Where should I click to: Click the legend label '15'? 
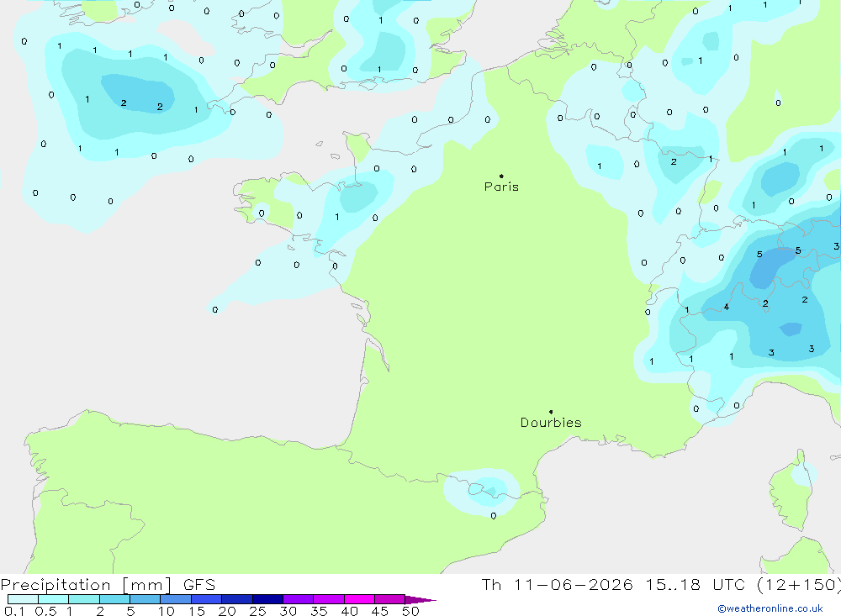coord(197,611)
